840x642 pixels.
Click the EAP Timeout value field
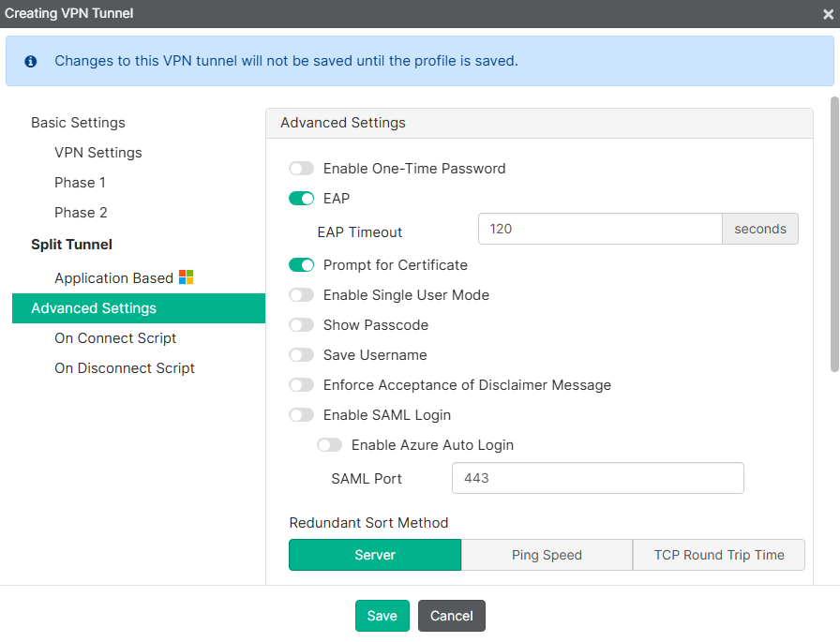tap(600, 228)
